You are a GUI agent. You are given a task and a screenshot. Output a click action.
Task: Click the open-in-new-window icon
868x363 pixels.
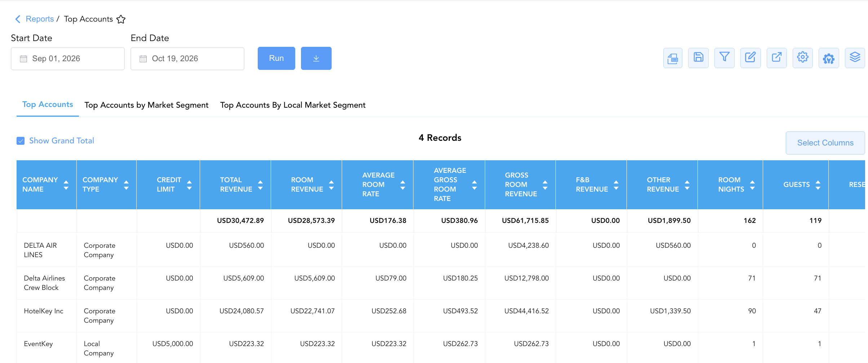coord(776,58)
